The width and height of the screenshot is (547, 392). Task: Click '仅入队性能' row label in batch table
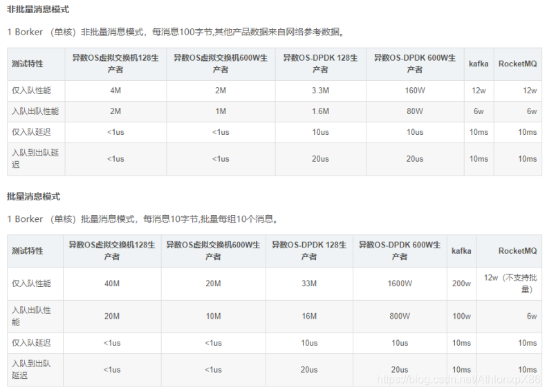[x=35, y=283]
